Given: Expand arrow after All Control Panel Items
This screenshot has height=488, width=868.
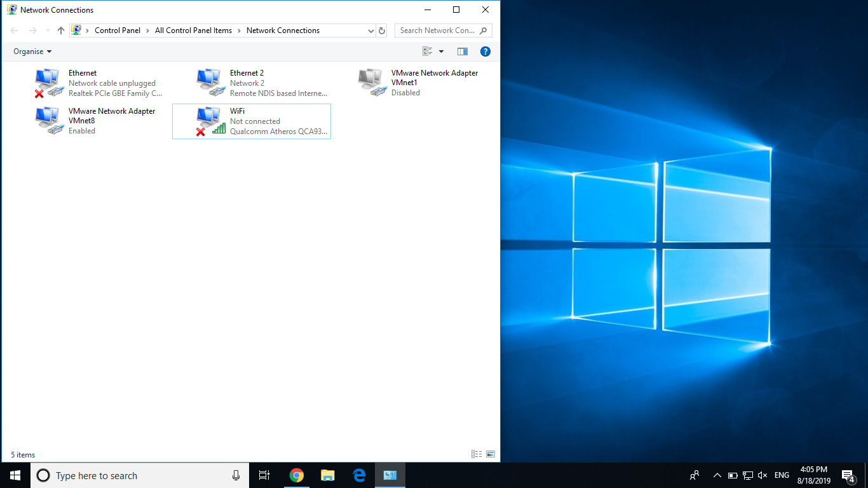Looking at the screenshot, I should [x=239, y=30].
